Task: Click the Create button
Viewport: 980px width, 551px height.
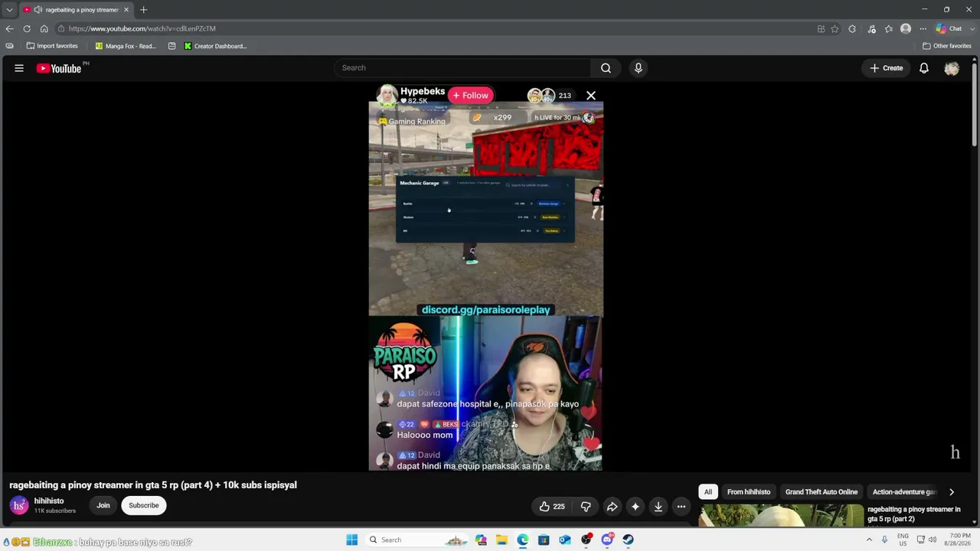Action: [887, 68]
